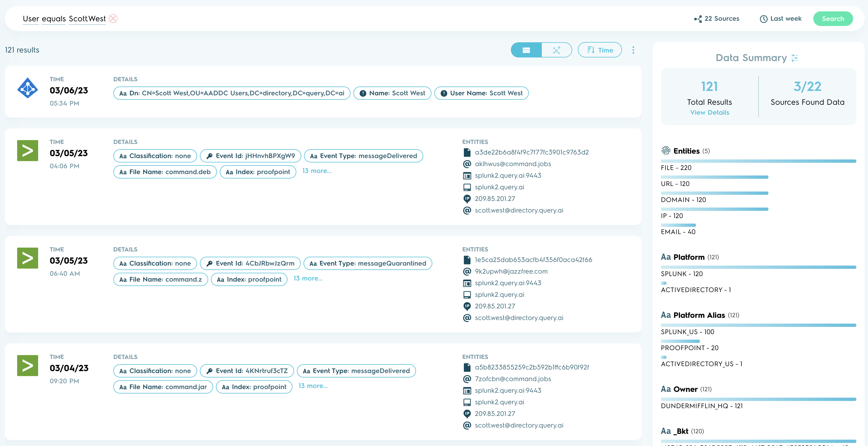The width and height of the screenshot is (868, 446).
Task: Remove the User equals ScottWest filter
Action: coord(113,19)
